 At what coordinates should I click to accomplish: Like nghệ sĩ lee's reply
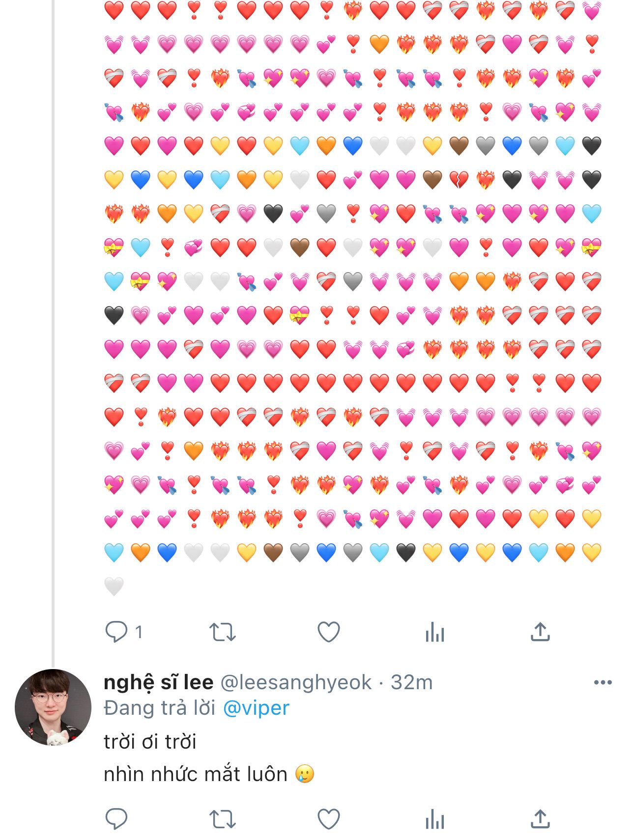click(x=328, y=819)
